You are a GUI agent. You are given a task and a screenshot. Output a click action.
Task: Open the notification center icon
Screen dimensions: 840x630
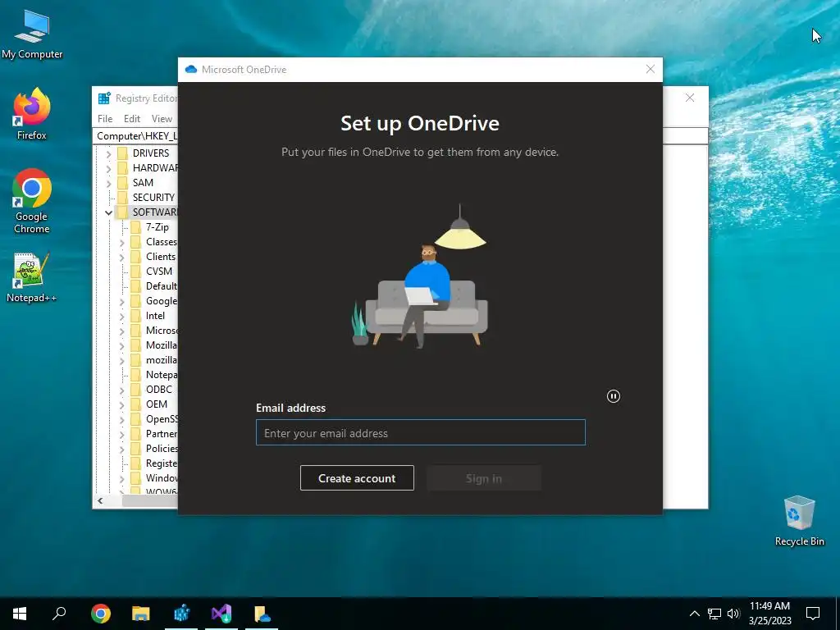click(x=813, y=614)
